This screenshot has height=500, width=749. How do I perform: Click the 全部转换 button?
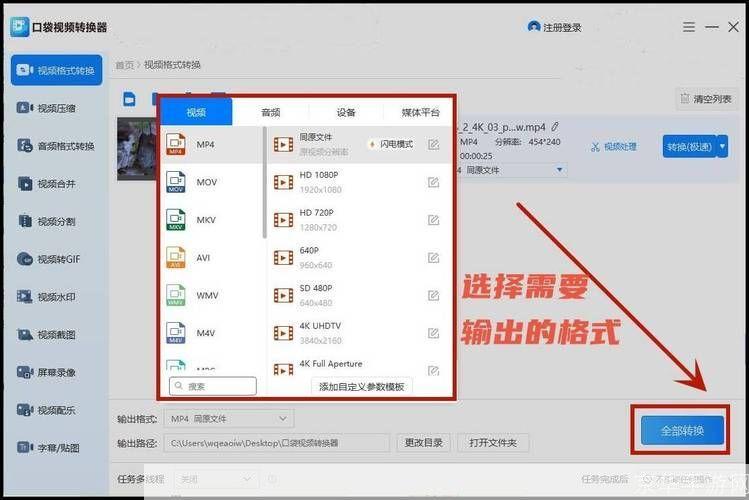[x=682, y=431]
